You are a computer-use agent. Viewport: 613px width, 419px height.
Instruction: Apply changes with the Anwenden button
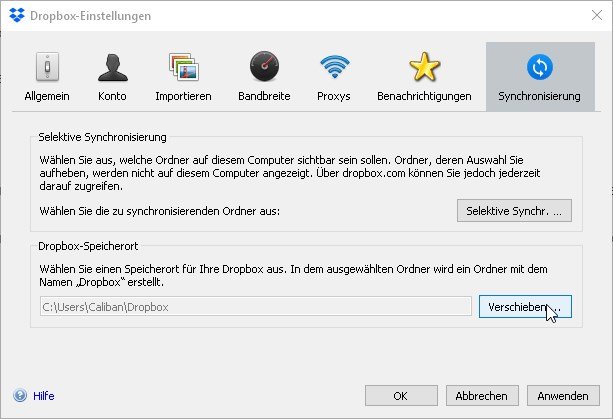click(563, 396)
